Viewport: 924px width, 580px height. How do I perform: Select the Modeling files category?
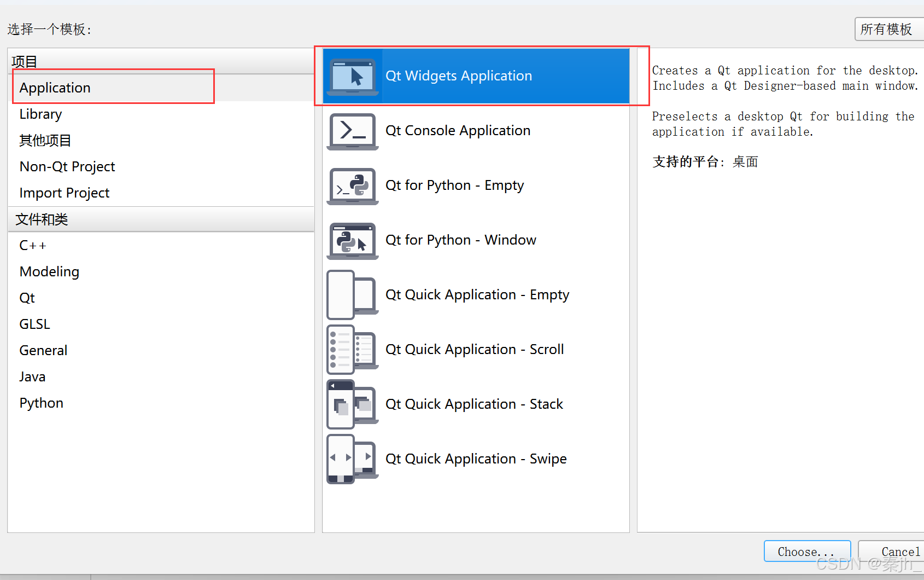161,271
